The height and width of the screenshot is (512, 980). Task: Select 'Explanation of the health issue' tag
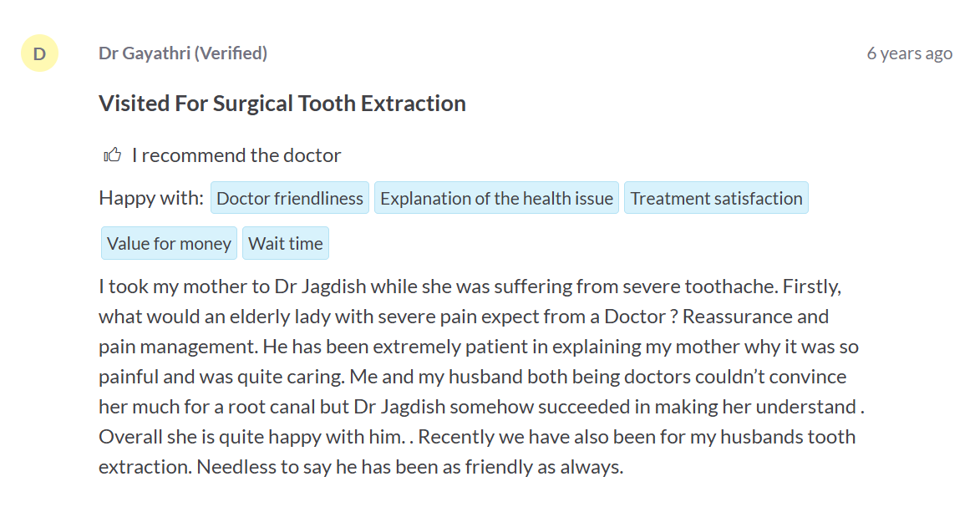[496, 199]
